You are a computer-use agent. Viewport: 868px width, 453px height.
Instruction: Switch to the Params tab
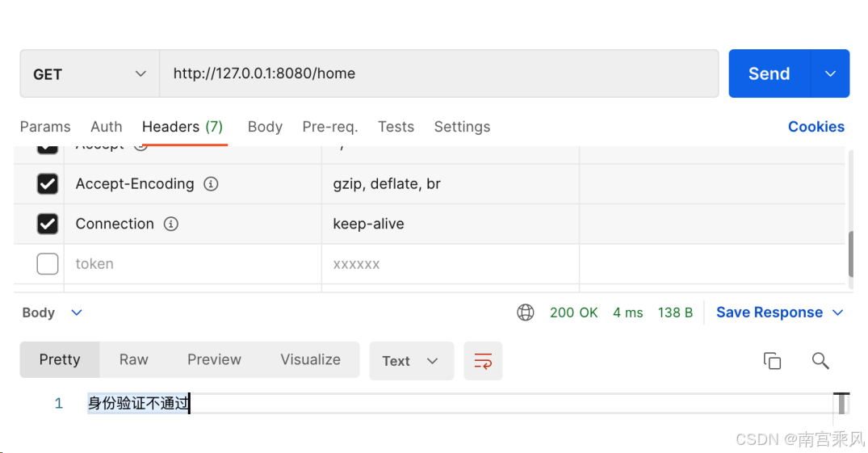pos(45,127)
